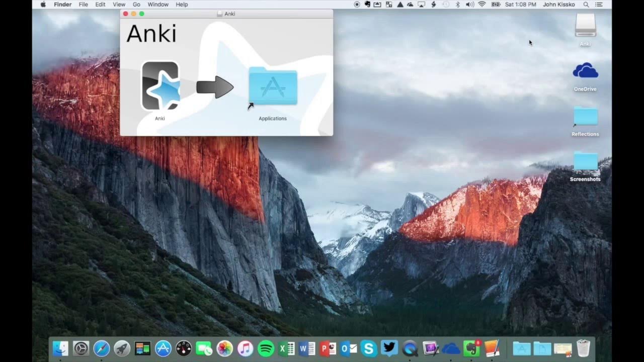Open the App Store from the dock
The image size is (644, 362).
(x=163, y=348)
